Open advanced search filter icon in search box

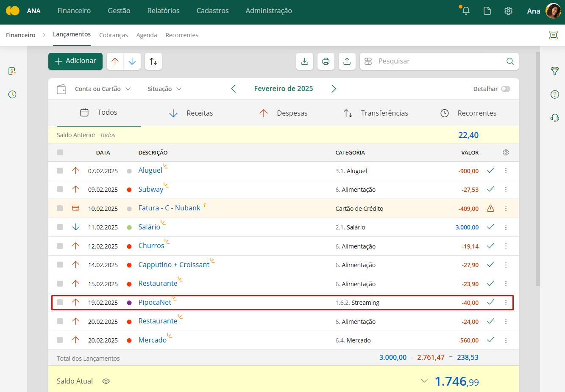pos(368,61)
